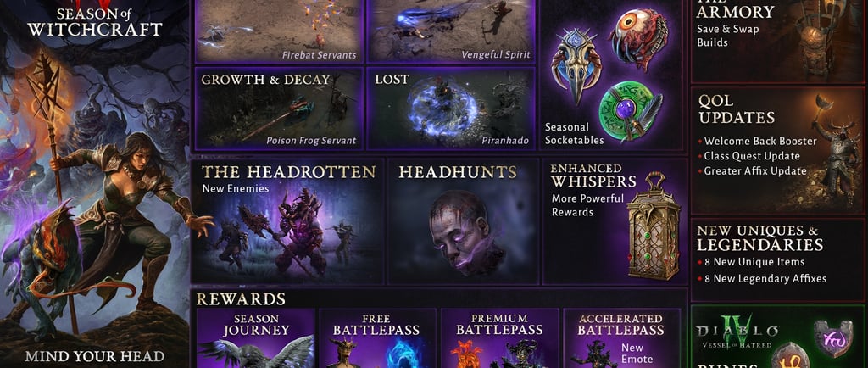
Task: Click the Greater Affix Update bullet
Action: coord(752,171)
